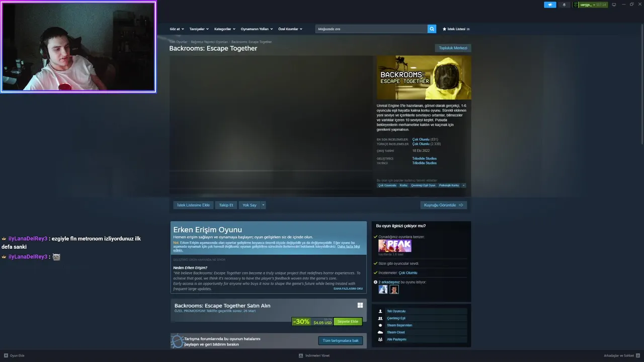Open the Çok Oyunculu tag
This screenshot has width=644, height=362.
point(387,186)
